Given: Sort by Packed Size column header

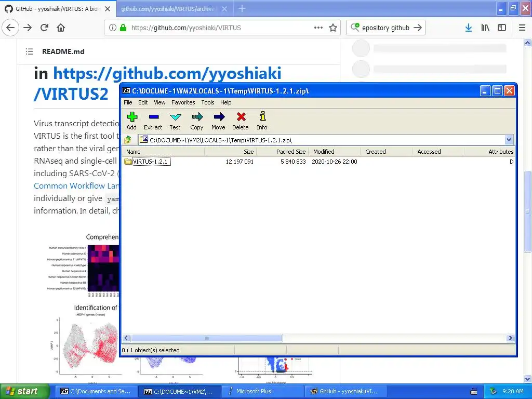Looking at the screenshot, I should click(x=282, y=152).
